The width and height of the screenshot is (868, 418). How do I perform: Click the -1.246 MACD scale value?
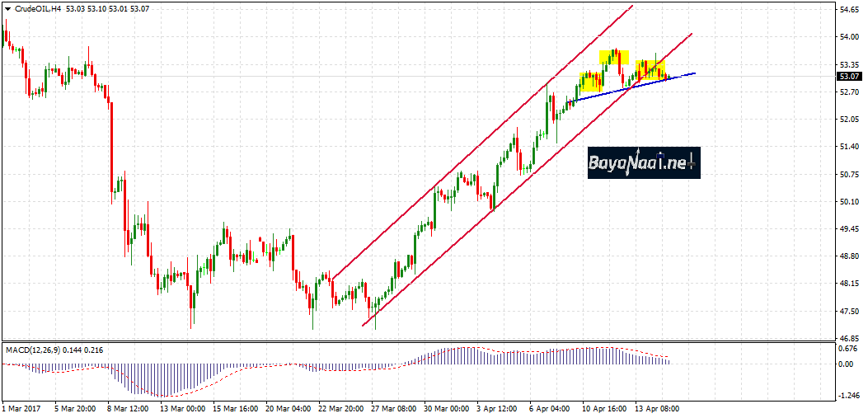click(847, 394)
